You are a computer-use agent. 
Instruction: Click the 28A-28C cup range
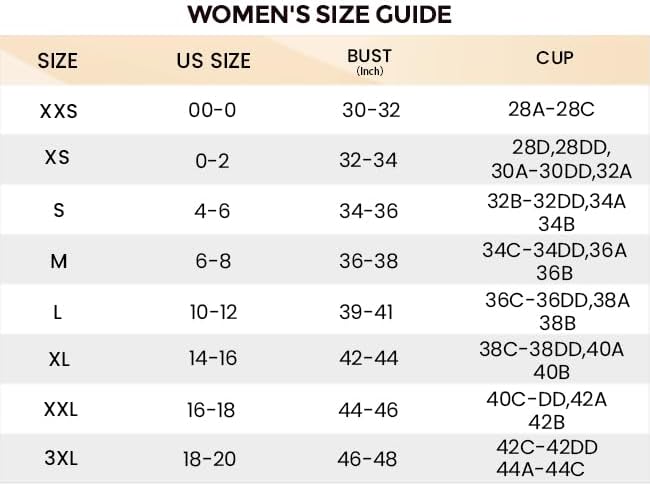click(x=555, y=107)
